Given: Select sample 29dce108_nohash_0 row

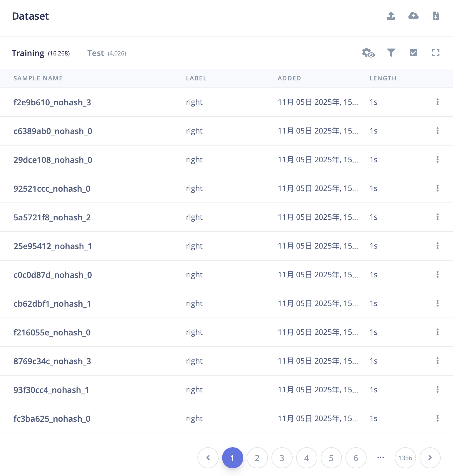Looking at the screenshot, I should pyautogui.click(x=53, y=160).
